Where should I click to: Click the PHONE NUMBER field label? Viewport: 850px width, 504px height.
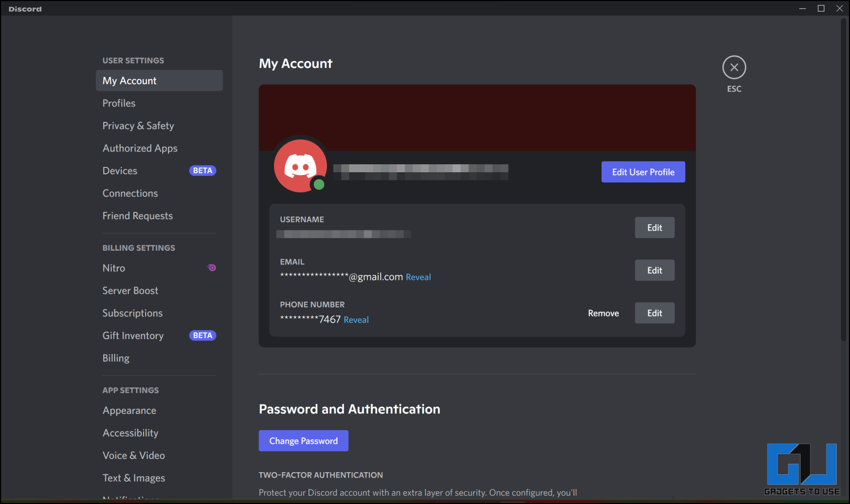pyautogui.click(x=312, y=305)
